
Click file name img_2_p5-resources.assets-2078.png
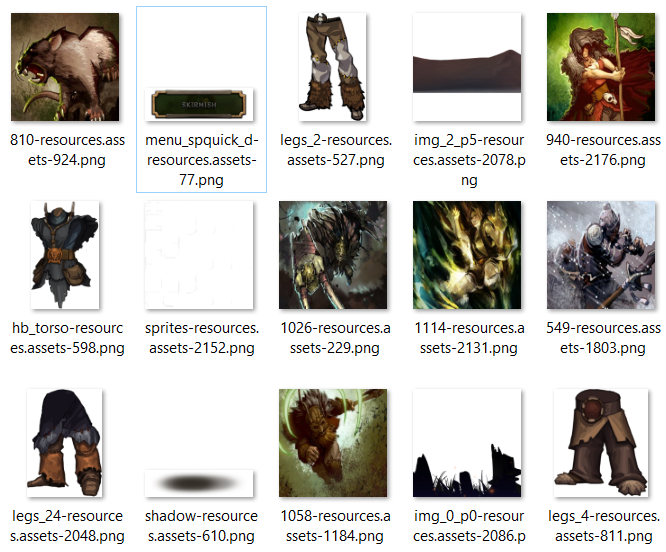[x=469, y=160]
